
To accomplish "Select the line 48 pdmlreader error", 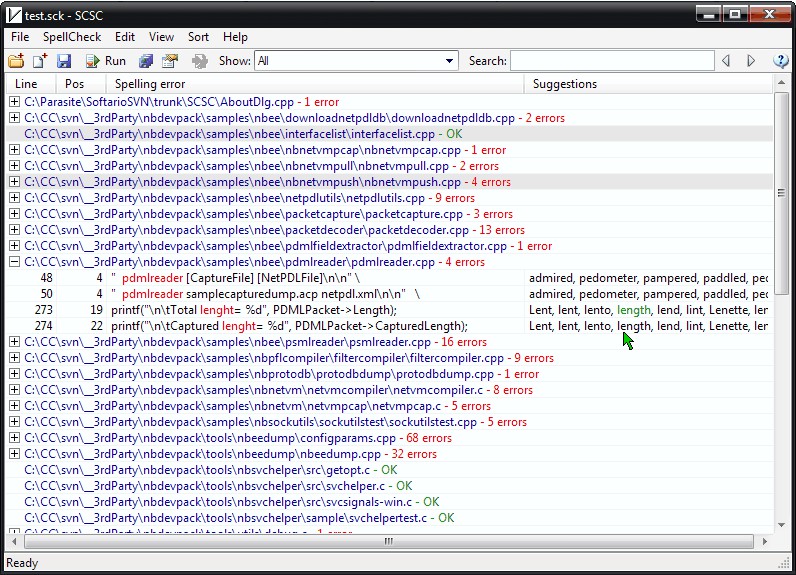I will 389,278.
